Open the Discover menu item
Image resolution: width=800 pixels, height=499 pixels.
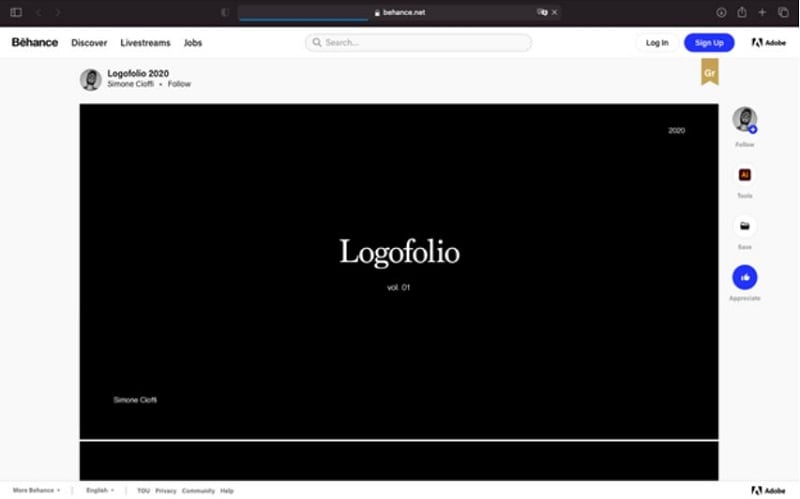(x=89, y=43)
